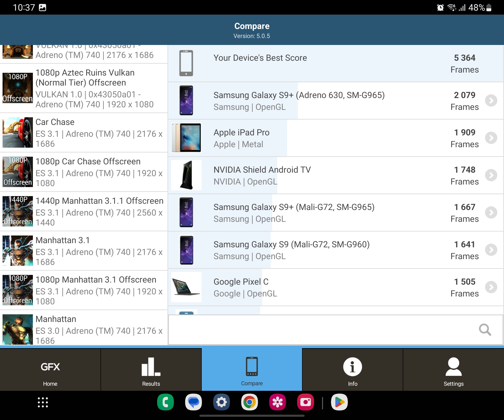Open the Phone app in taskbar
The image size is (504, 420).
(165, 402)
